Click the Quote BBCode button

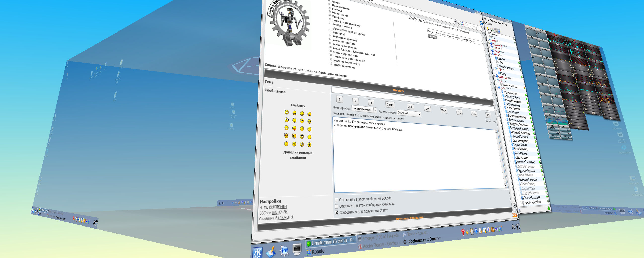pos(390,105)
